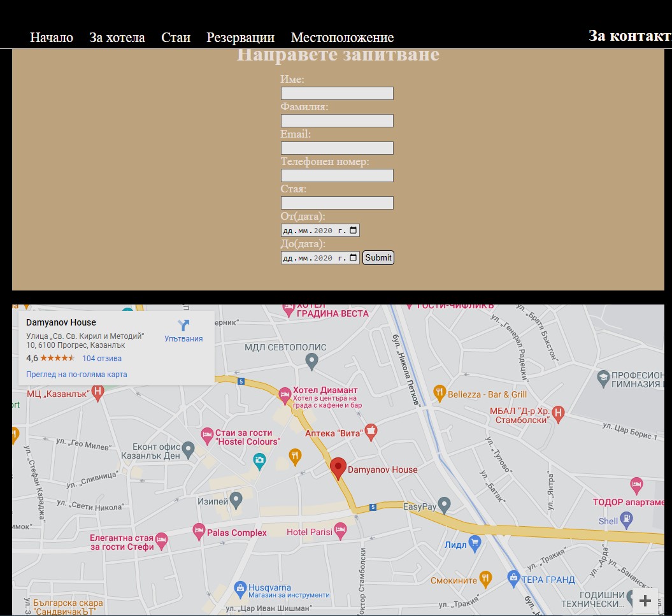The width and height of the screenshot is (672, 616).
Task: Click the От(дата) date field
Action: pos(320,230)
